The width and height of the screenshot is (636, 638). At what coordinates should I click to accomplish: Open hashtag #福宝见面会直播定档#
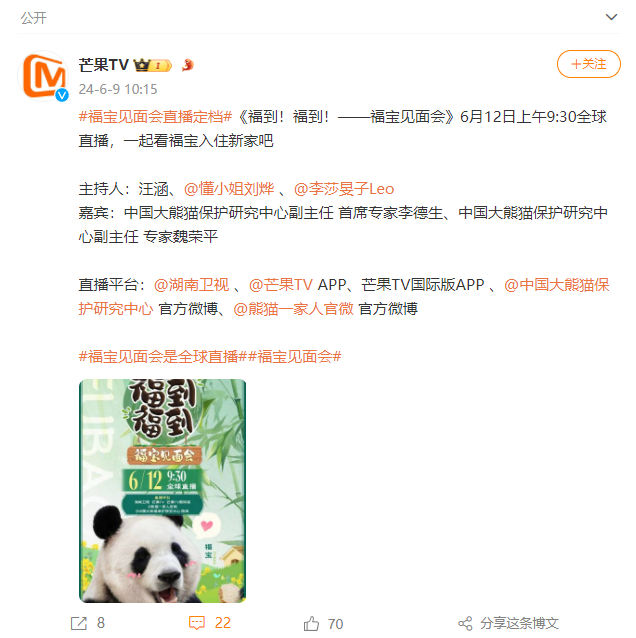click(x=155, y=117)
